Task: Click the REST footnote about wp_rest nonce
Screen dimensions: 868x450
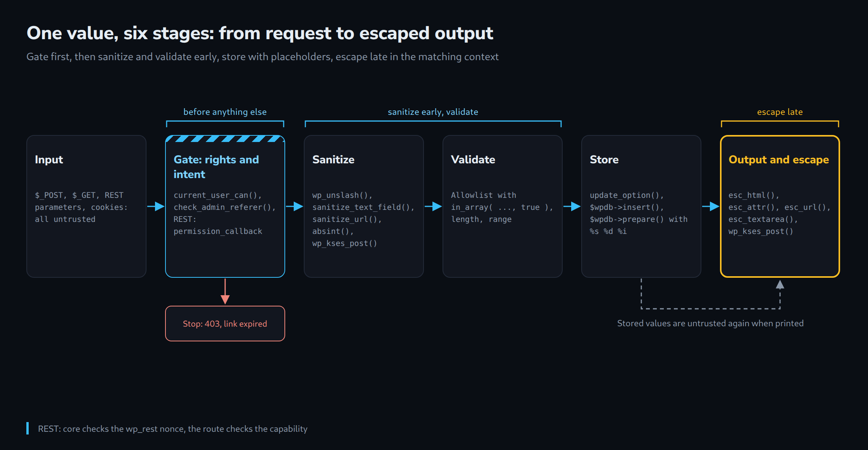Action: 172,429
